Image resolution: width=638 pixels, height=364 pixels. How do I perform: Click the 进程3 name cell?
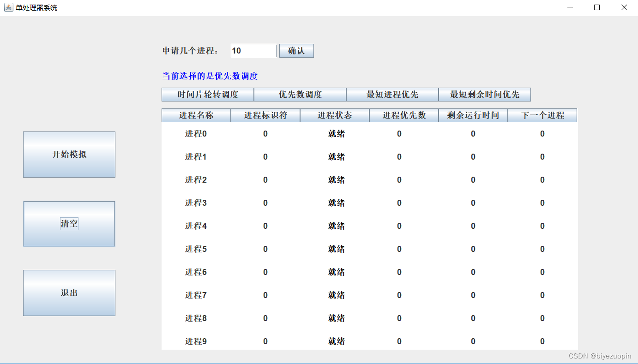(196, 203)
